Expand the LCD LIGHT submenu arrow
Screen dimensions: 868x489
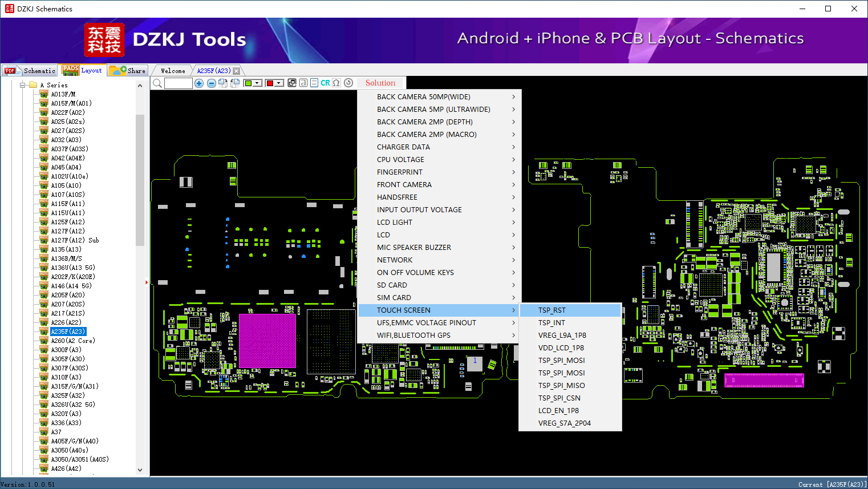513,223
